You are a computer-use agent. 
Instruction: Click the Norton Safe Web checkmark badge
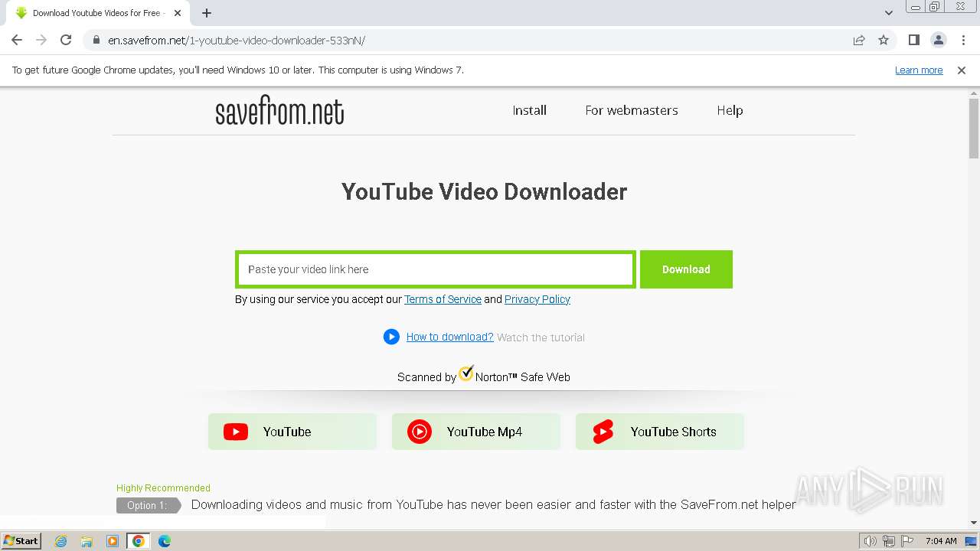466,373
